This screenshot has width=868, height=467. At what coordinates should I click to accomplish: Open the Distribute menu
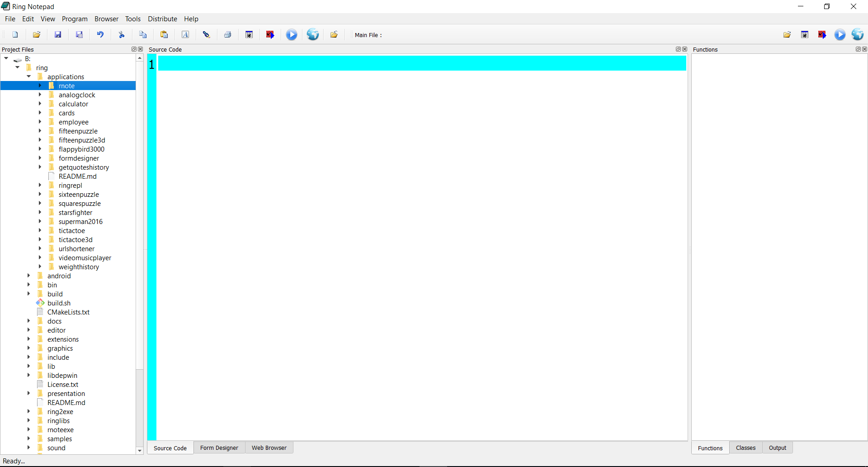coord(162,19)
